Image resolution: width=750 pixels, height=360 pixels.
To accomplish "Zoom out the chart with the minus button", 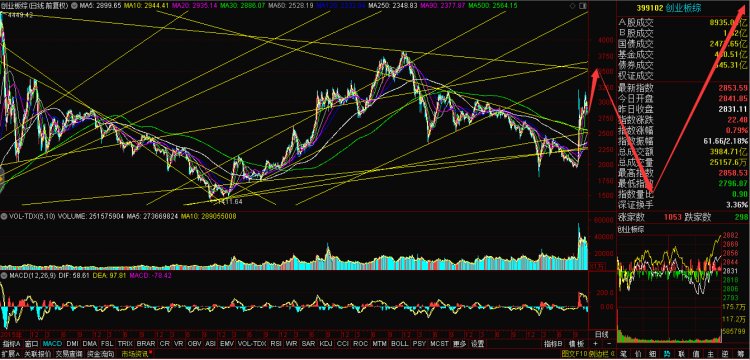I will pyautogui.click(x=609, y=344).
